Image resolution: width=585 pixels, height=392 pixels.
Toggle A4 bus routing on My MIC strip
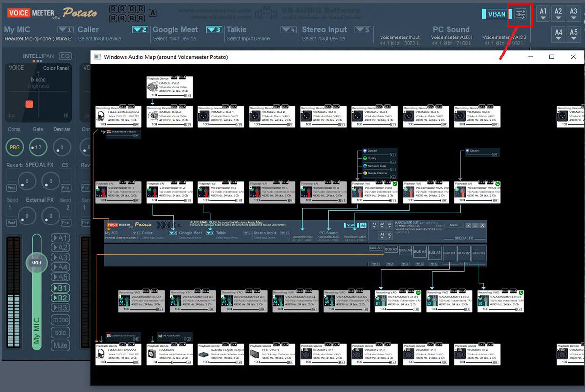[60, 267]
